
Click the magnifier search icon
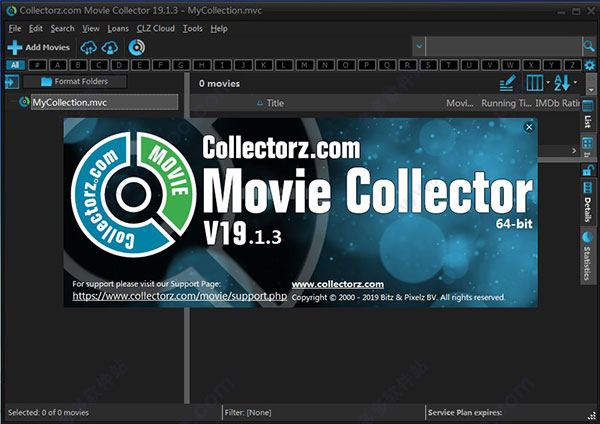pyautogui.click(x=589, y=47)
